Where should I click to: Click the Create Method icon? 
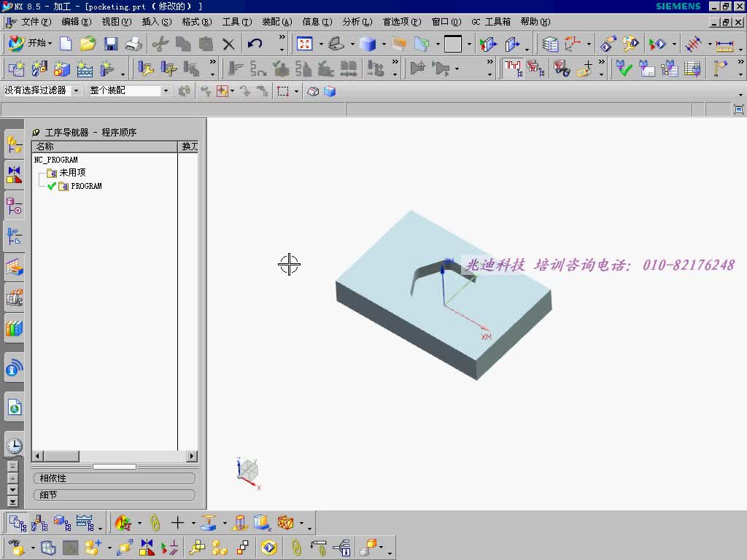(85, 69)
